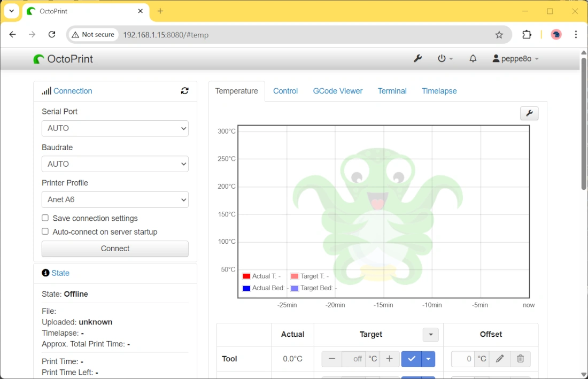The height and width of the screenshot is (379, 588).
Task: Switch to the Control tab
Action: (285, 91)
